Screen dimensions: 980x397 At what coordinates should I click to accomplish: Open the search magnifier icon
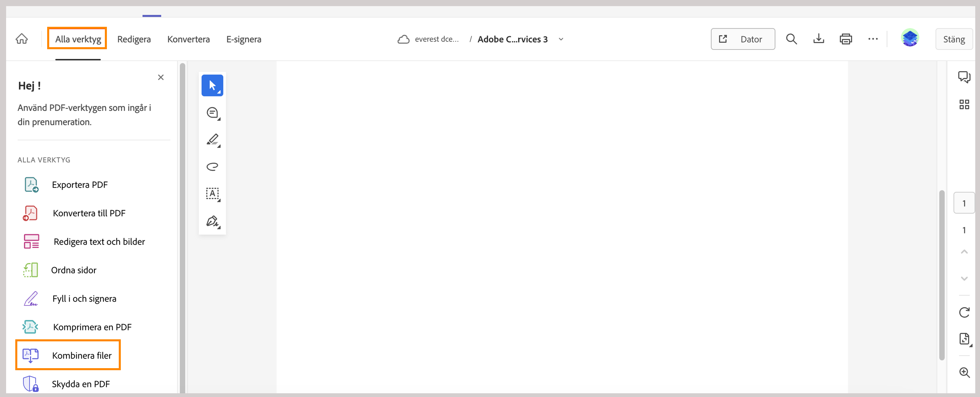tap(791, 39)
